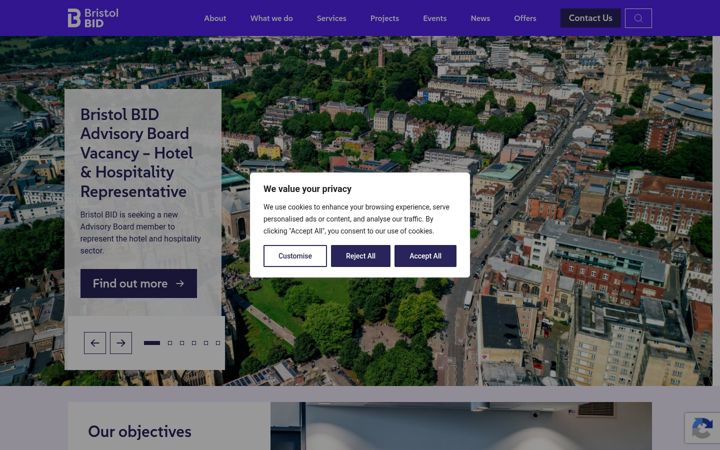Select the first active slide indicator
720x450 pixels.
tap(152, 343)
